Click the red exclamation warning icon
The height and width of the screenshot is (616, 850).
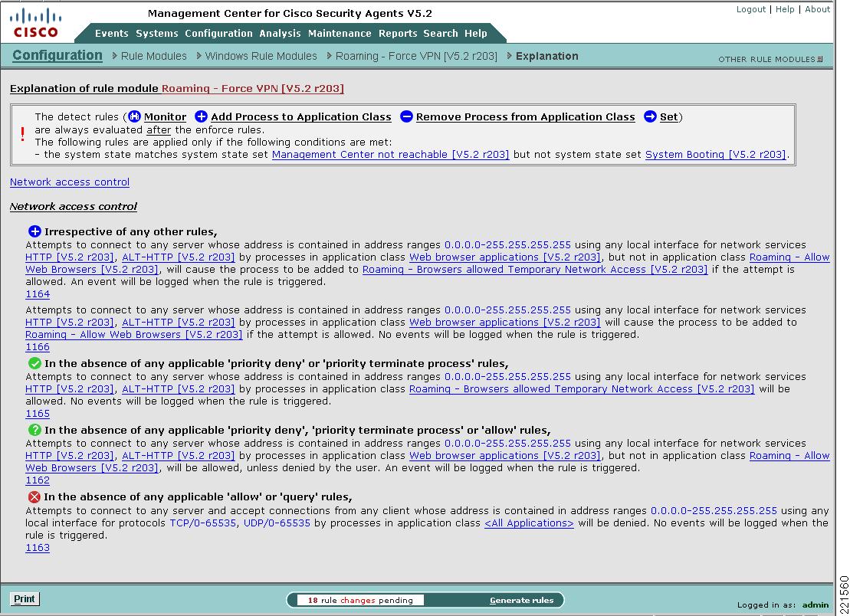click(x=22, y=134)
